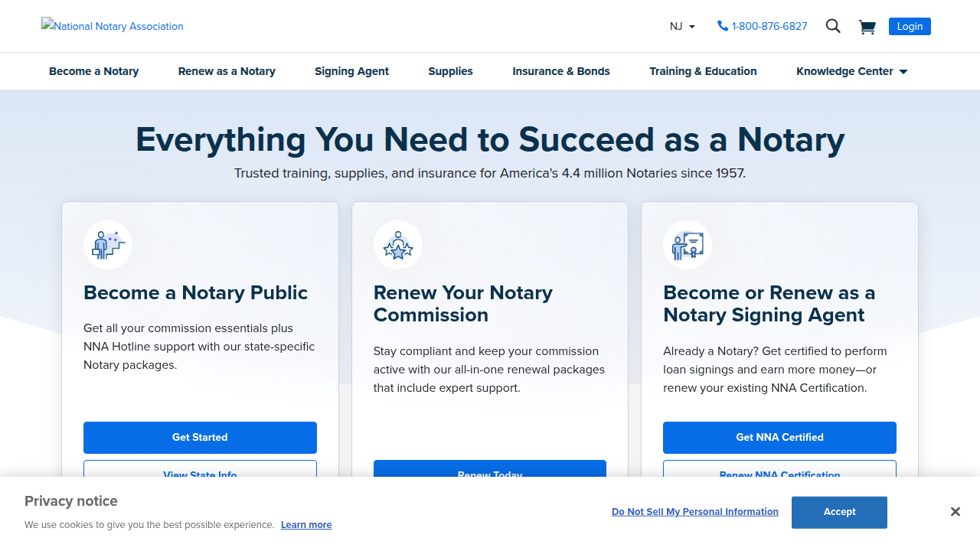Click the blue Get Started button
This screenshot has width=980, height=551.
[x=200, y=438]
